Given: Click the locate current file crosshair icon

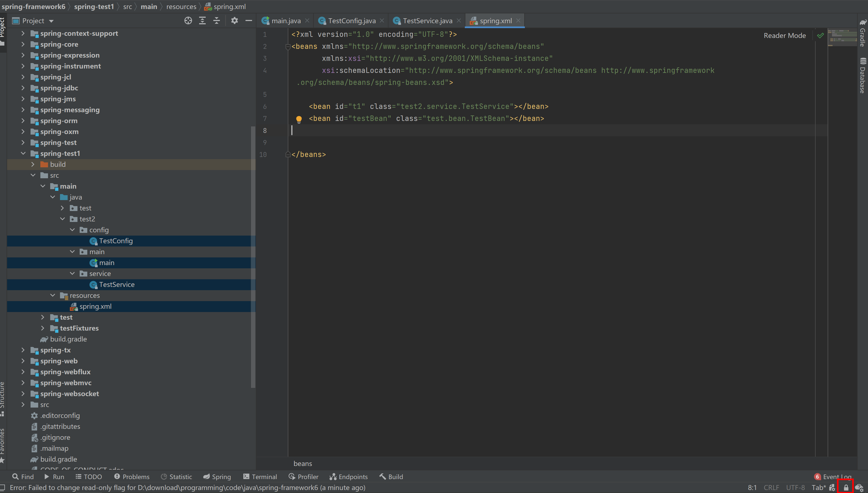Looking at the screenshot, I should tap(188, 21).
